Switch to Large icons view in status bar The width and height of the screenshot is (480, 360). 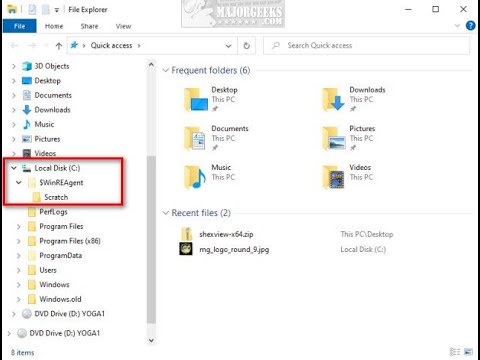pyautogui.click(x=468, y=352)
